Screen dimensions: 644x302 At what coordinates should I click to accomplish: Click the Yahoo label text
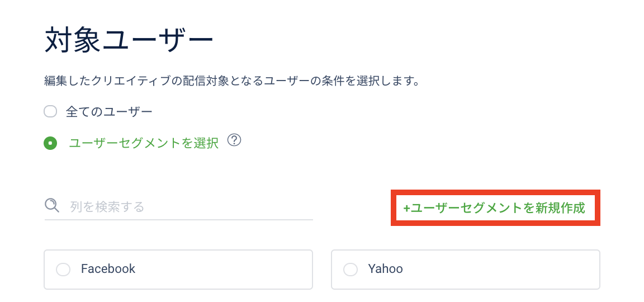pyautogui.click(x=385, y=268)
